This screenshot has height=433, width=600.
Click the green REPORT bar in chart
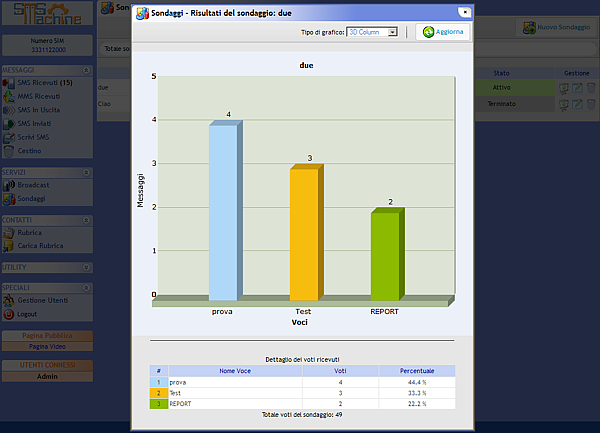[x=387, y=254]
